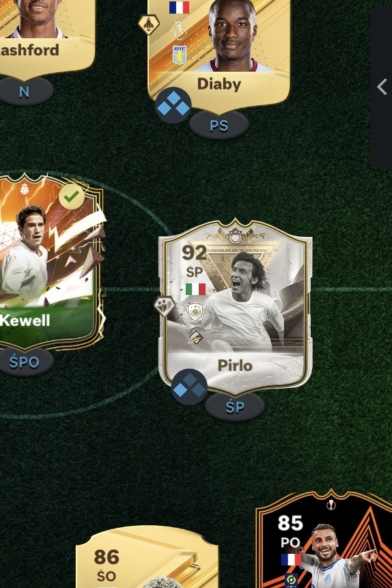Tap the chemistry diamonds badge on Diaby
Screen dimensions: 392x588
pos(173,105)
